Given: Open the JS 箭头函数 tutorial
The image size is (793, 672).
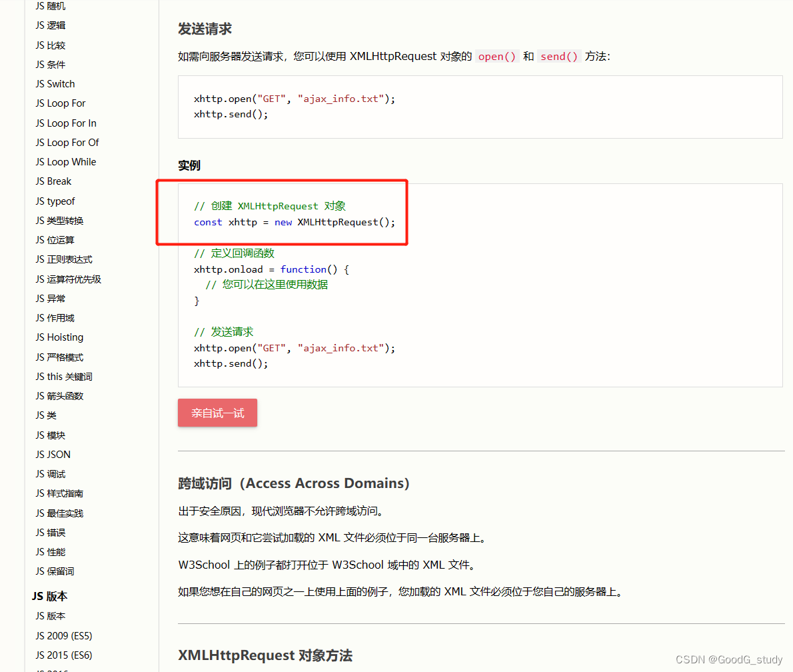Looking at the screenshot, I should click(59, 395).
